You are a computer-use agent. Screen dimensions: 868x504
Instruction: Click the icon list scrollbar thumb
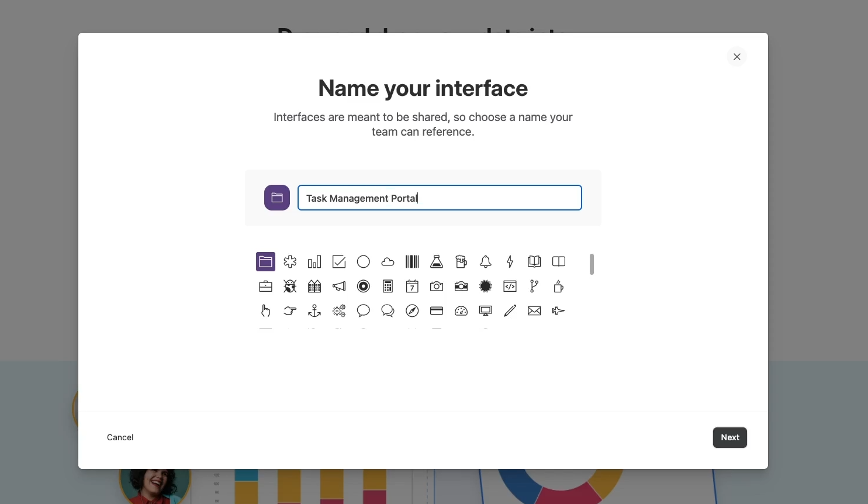pos(592,264)
